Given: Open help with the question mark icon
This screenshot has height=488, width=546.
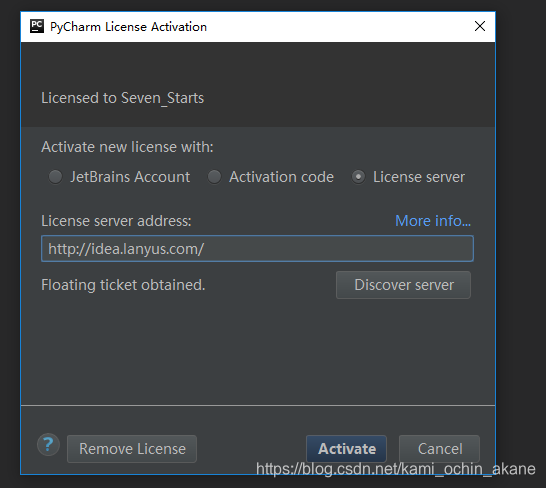Looking at the screenshot, I should click(x=48, y=445).
